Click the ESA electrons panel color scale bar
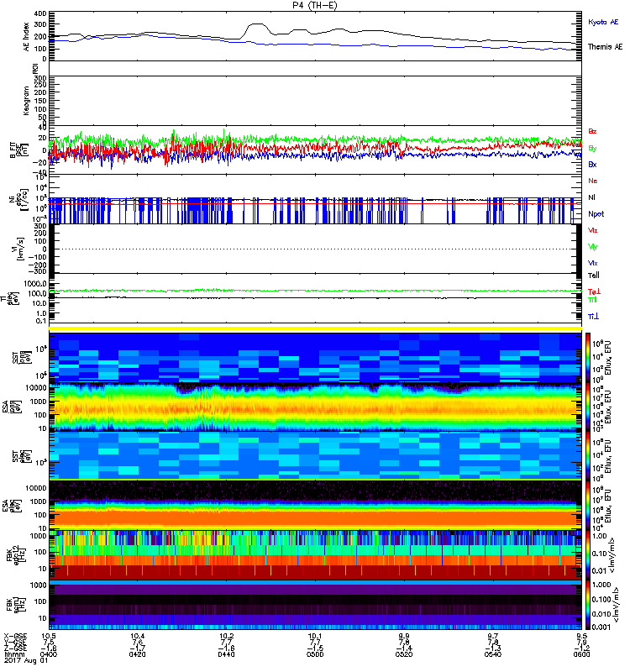Image resolution: width=630 pixels, height=672 pixels. pos(588,505)
